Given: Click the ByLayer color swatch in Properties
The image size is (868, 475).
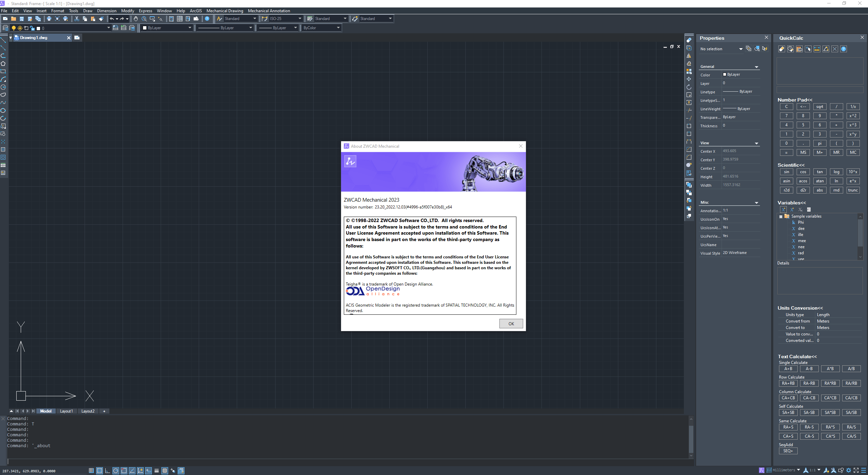Looking at the screenshot, I should click(725, 74).
